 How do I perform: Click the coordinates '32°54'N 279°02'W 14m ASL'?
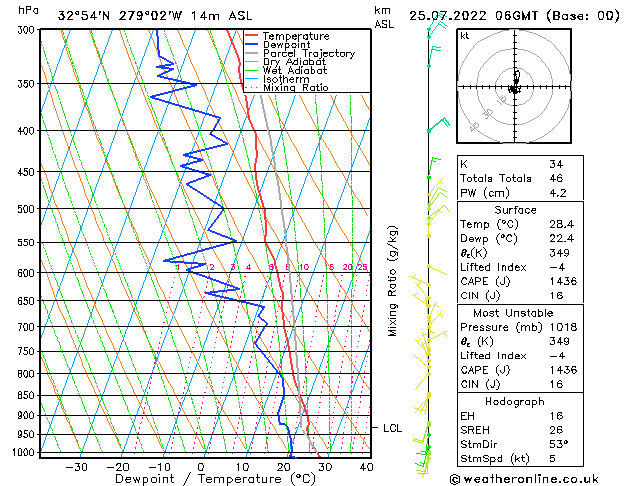155,16
